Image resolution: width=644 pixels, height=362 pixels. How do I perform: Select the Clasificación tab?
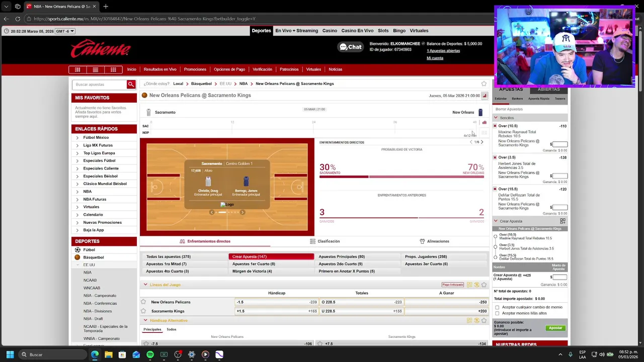(325, 241)
